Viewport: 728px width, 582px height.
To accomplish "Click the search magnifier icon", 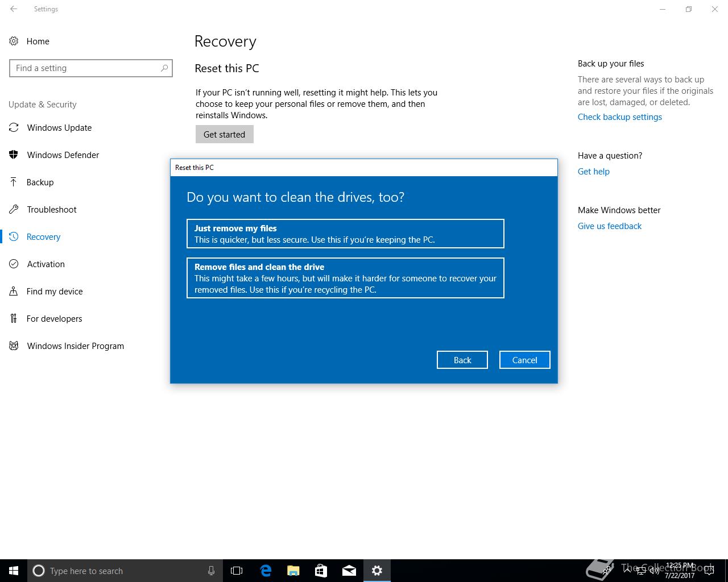I will 164,68.
